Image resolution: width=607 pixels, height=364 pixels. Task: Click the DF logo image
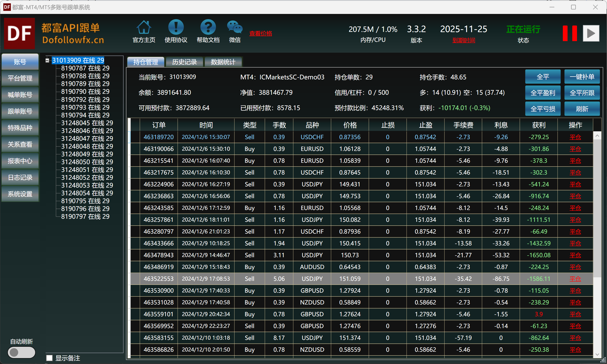19,33
